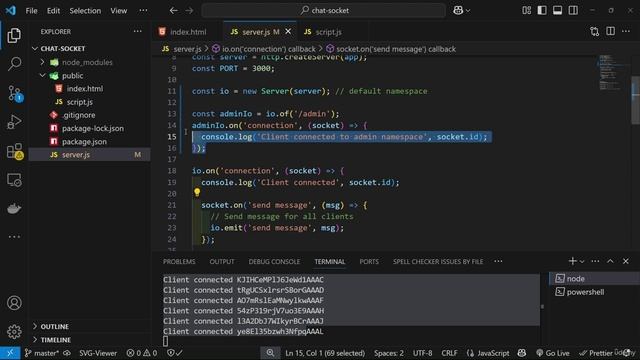640x360 pixels.
Task: Open the terminal launch profile dropdown
Action: pyautogui.click(x=582, y=261)
